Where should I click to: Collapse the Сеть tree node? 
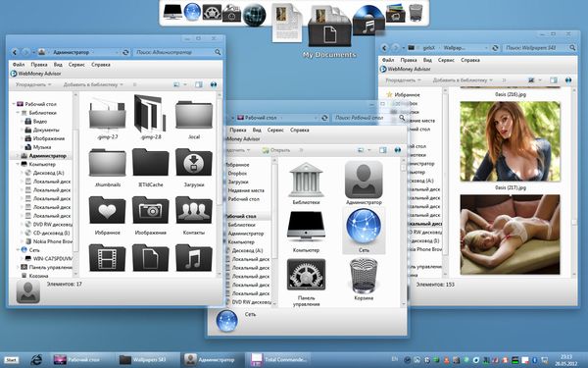tap(18, 249)
